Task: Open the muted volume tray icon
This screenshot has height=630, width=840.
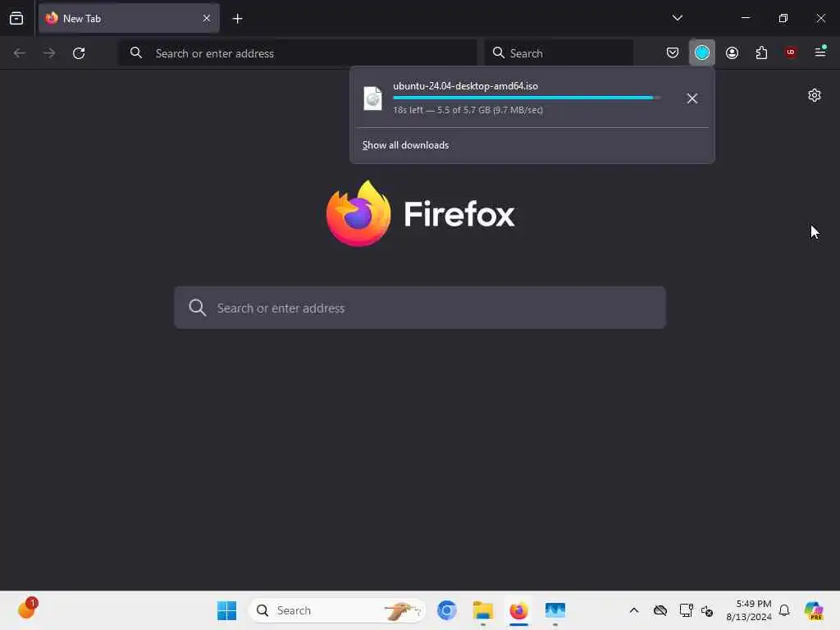Action: pyautogui.click(x=706, y=610)
